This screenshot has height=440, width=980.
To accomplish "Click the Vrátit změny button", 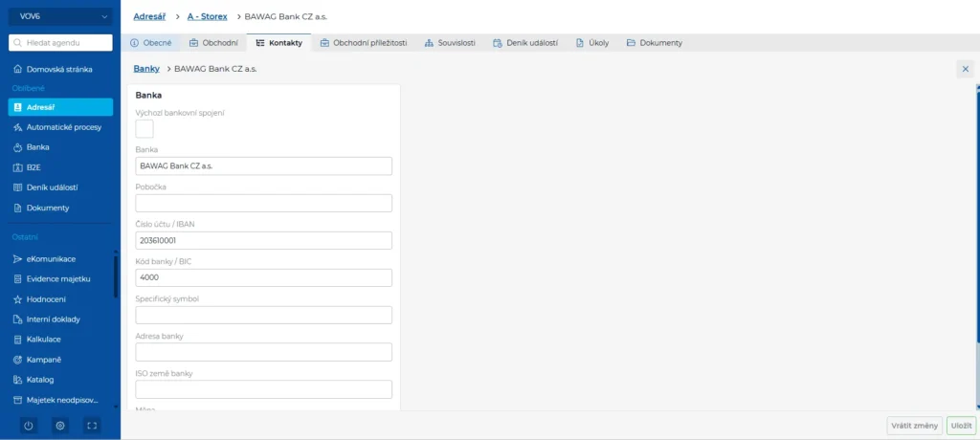I will pyautogui.click(x=913, y=426).
